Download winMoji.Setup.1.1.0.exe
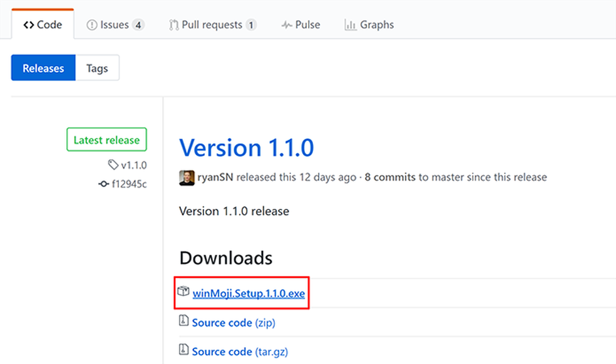 (x=249, y=293)
